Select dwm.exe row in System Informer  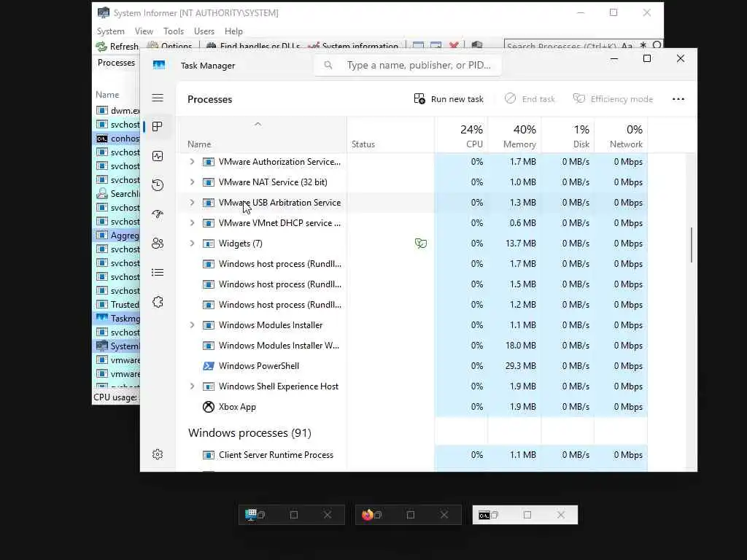click(117, 111)
